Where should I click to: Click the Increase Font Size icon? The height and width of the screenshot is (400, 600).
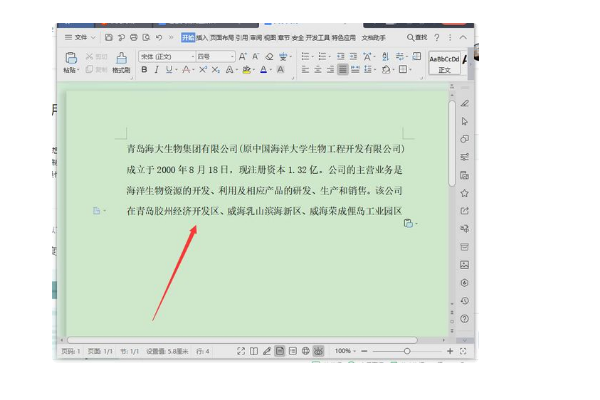tap(243, 57)
